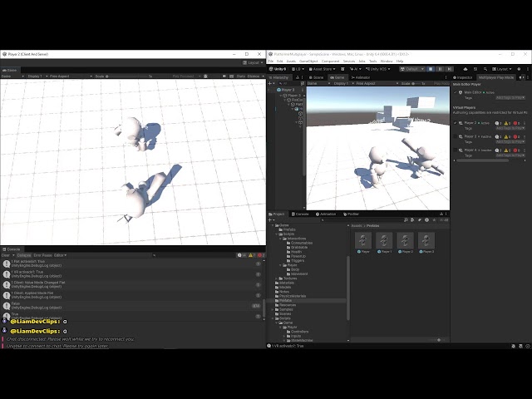Click the Play button in Unity toolbar
This screenshot has width=532, height=399.
[431, 69]
